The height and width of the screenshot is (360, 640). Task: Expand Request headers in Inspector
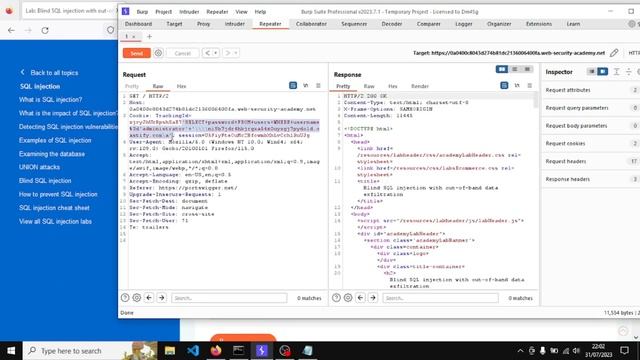pyautogui.click(x=591, y=161)
